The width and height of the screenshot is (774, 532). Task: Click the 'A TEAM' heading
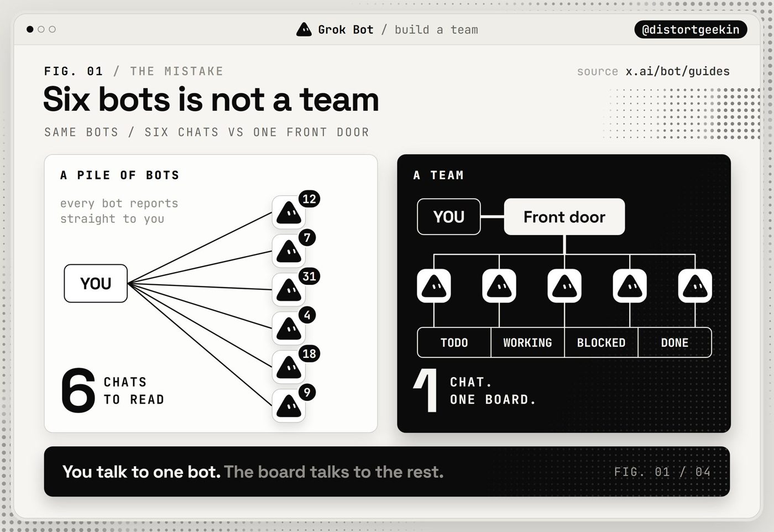pos(438,175)
